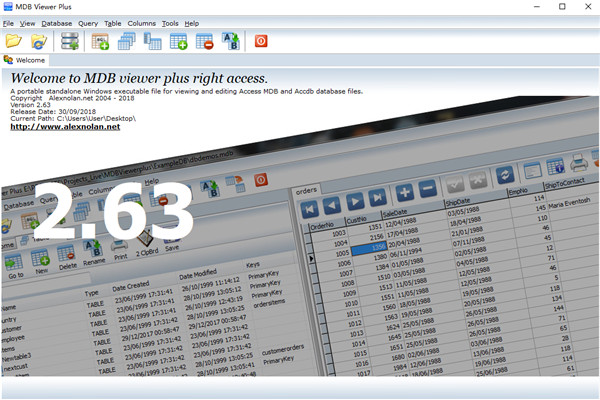Open a database with the yellow folder icon
The height and width of the screenshot is (400, 600).
pos(13,41)
